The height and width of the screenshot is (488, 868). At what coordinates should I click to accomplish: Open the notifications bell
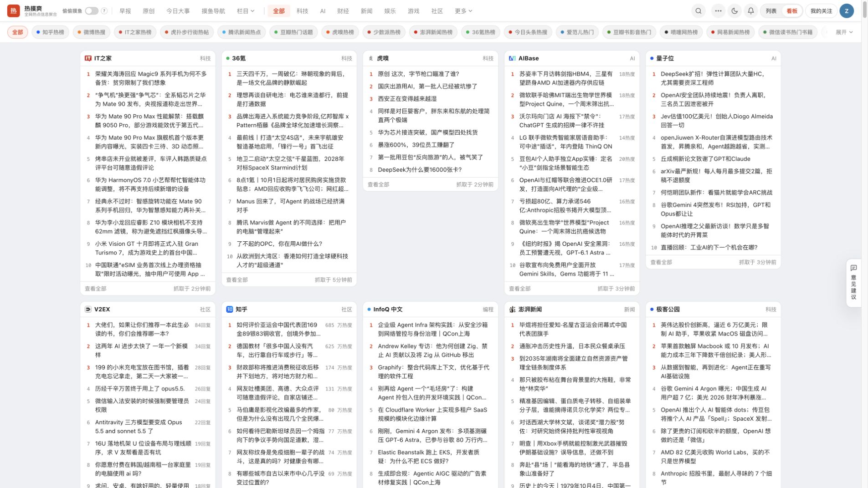[x=751, y=11]
